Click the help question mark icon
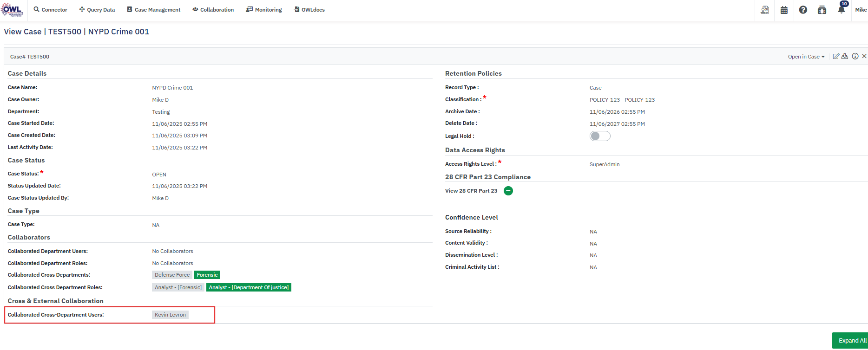This screenshot has height=350, width=868. tap(803, 10)
